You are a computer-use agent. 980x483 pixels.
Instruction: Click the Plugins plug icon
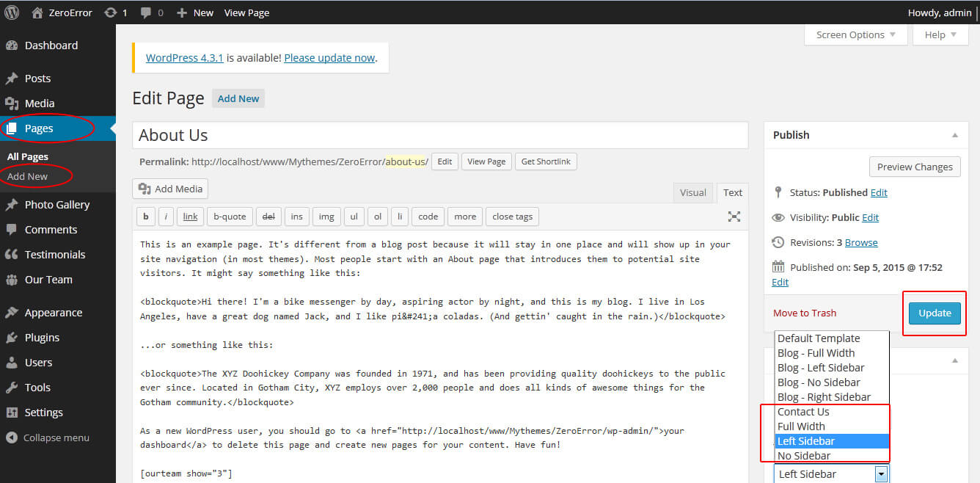point(11,338)
